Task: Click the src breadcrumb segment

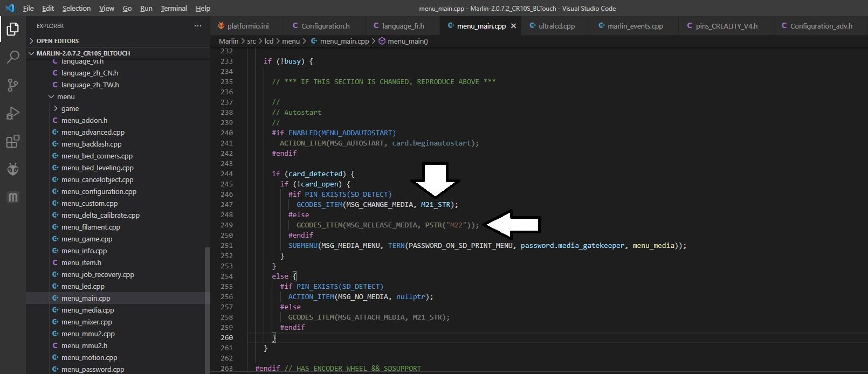Action: point(252,41)
